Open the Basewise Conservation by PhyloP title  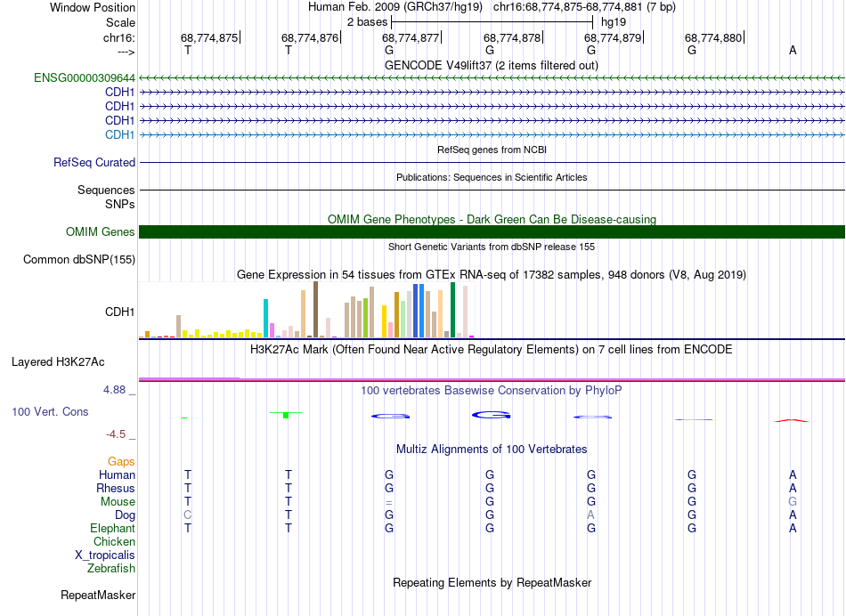tap(492, 391)
